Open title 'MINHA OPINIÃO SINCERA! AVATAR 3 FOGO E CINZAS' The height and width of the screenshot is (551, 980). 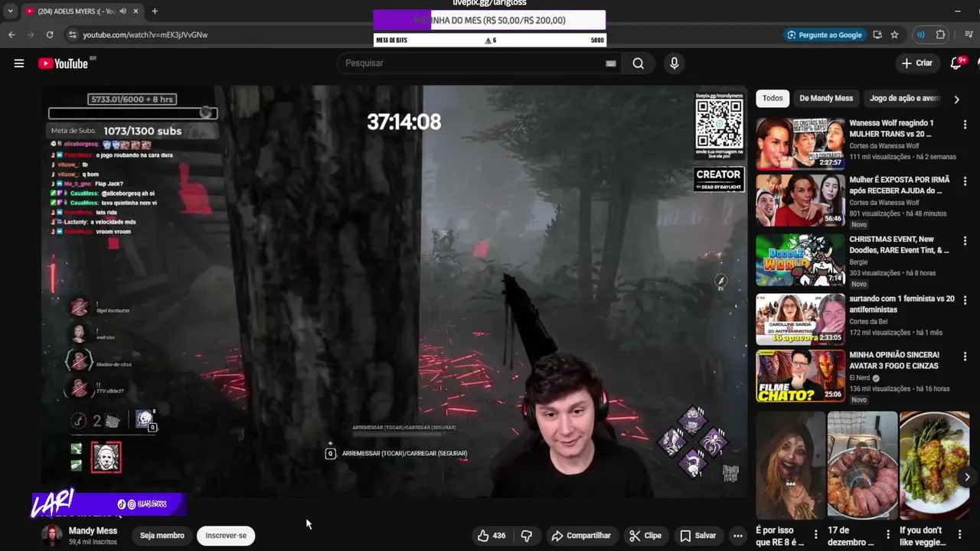click(895, 360)
